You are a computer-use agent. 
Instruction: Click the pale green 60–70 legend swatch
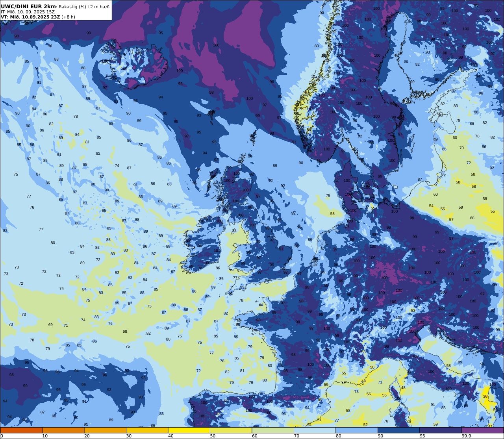273,430
